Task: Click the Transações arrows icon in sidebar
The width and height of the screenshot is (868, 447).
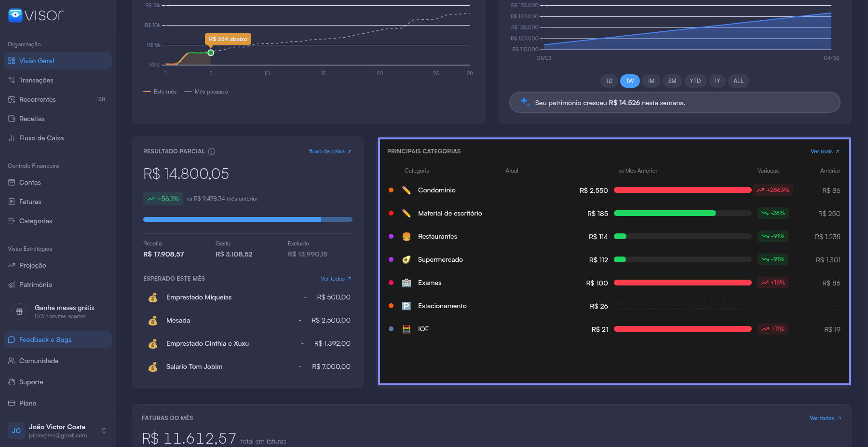Action: [x=12, y=80]
